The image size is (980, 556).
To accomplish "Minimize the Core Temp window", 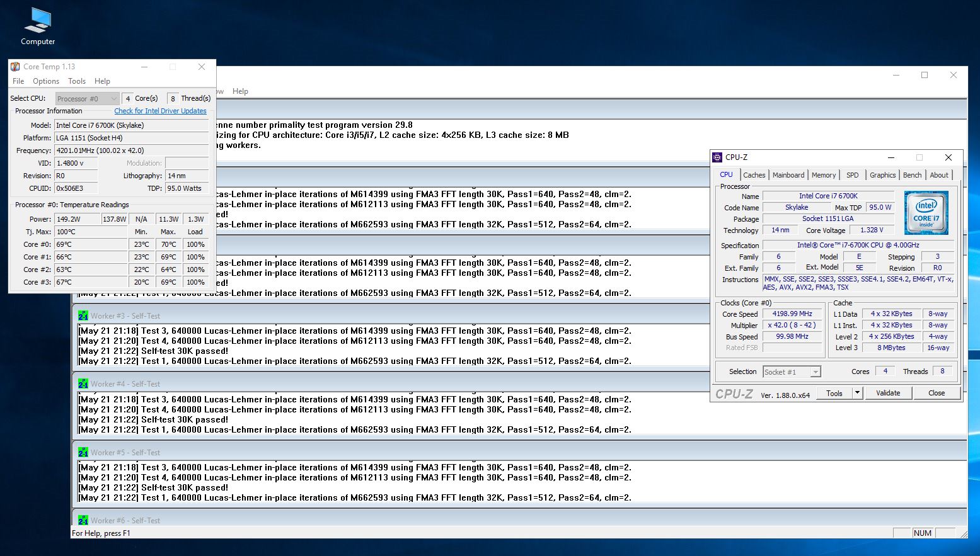I will [x=144, y=67].
